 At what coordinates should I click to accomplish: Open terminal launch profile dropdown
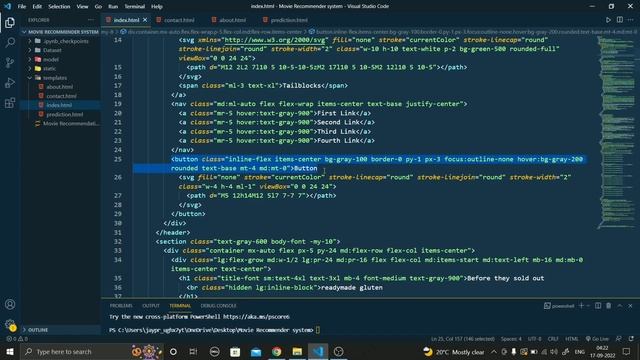[588, 305]
